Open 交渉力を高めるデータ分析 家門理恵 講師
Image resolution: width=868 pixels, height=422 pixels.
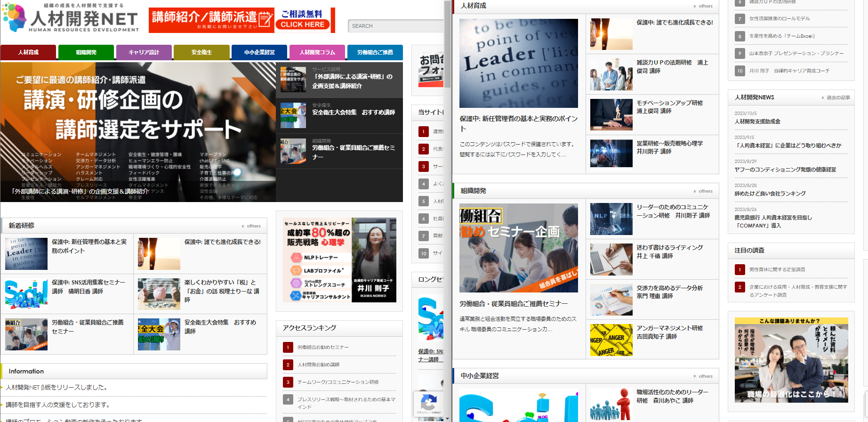coord(669,292)
